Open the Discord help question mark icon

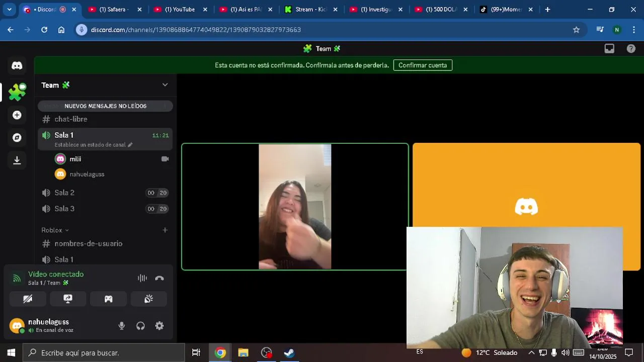(631, 49)
